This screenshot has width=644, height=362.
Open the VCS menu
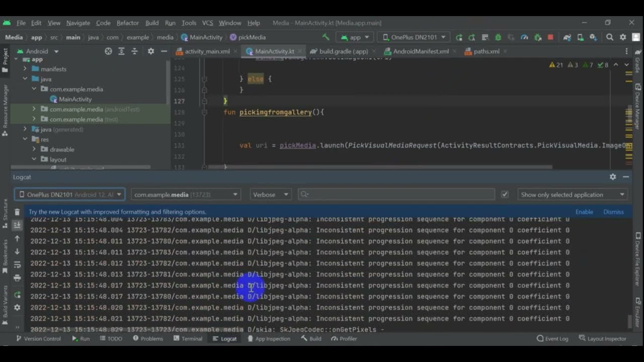point(207,23)
